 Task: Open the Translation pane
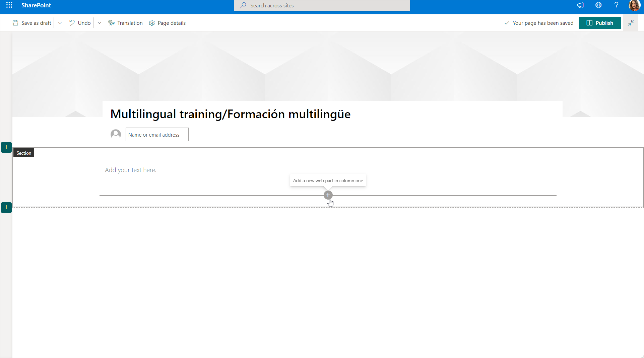(126, 23)
